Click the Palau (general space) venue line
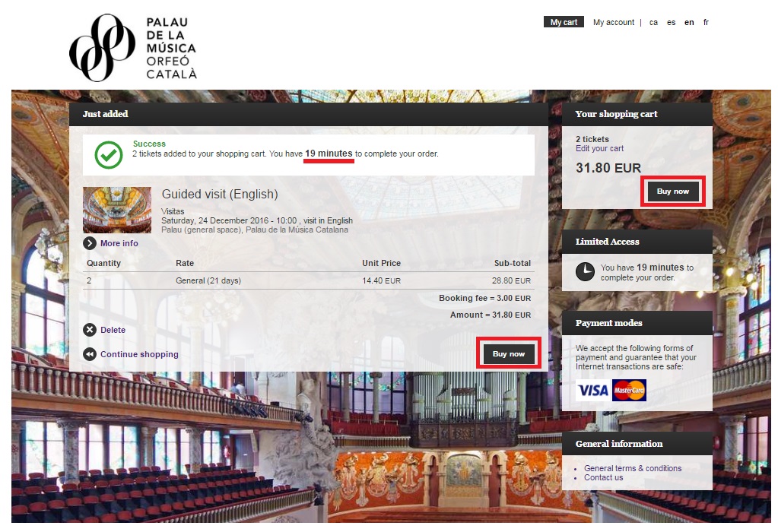The image size is (778, 532). tap(255, 230)
